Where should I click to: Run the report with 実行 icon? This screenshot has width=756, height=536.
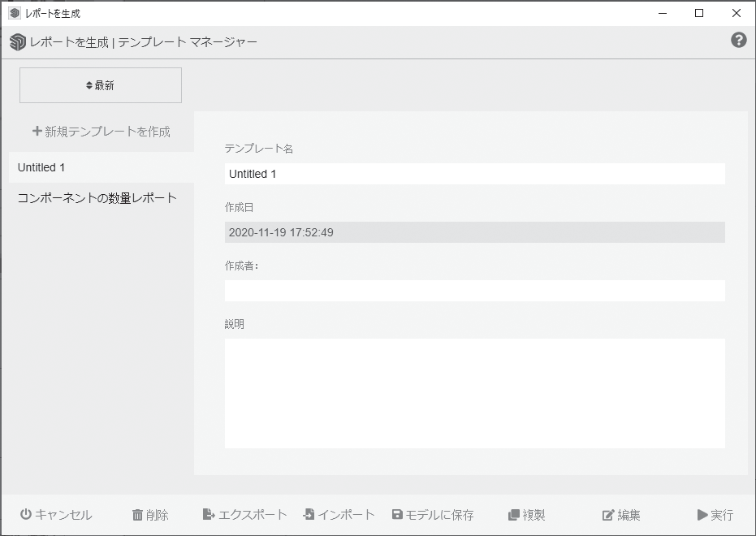[715, 514]
